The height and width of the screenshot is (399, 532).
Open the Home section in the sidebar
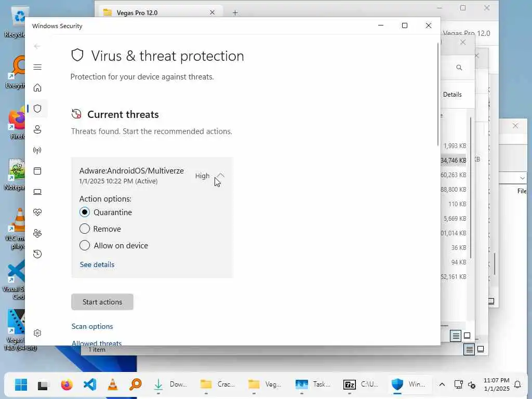pyautogui.click(x=37, y=88)
